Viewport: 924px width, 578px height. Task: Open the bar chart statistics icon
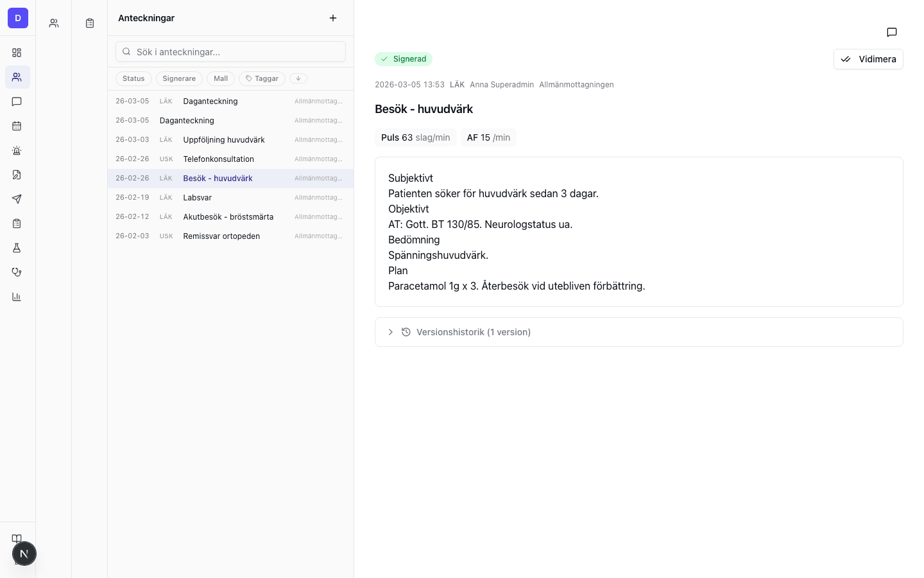coord(17,297)
